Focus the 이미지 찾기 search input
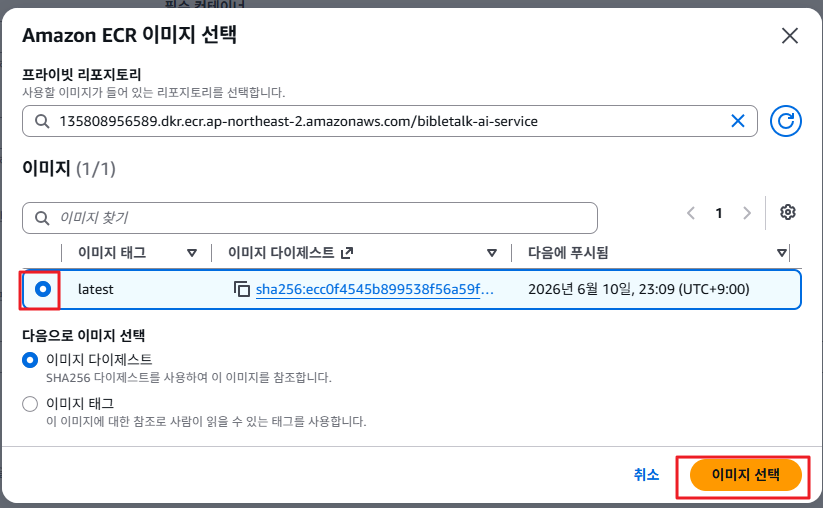823x508 pixels. pos(310,218)
